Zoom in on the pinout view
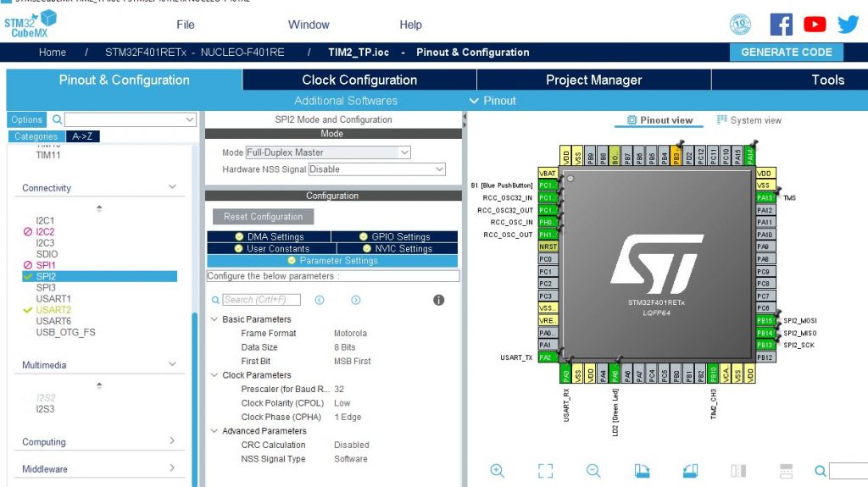868x487 pixels. click(x=497, y=470)
